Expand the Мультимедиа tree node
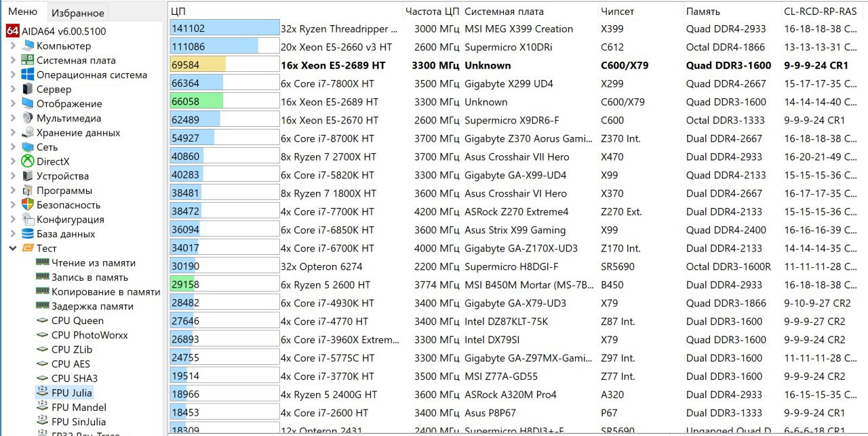The width and height of the screenshot is (868, 436). [13, 118]
